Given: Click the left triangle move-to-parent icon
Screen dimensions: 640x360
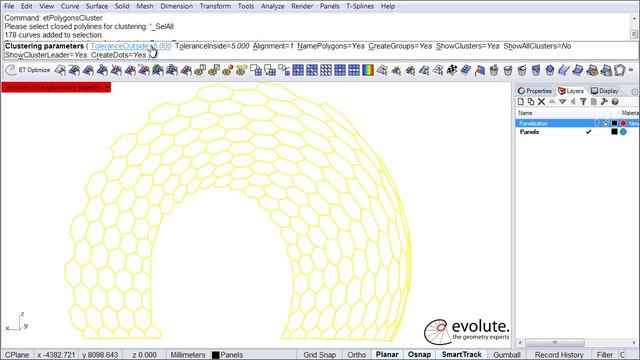Looking at the screenshot, I should (x=573, y=102).
